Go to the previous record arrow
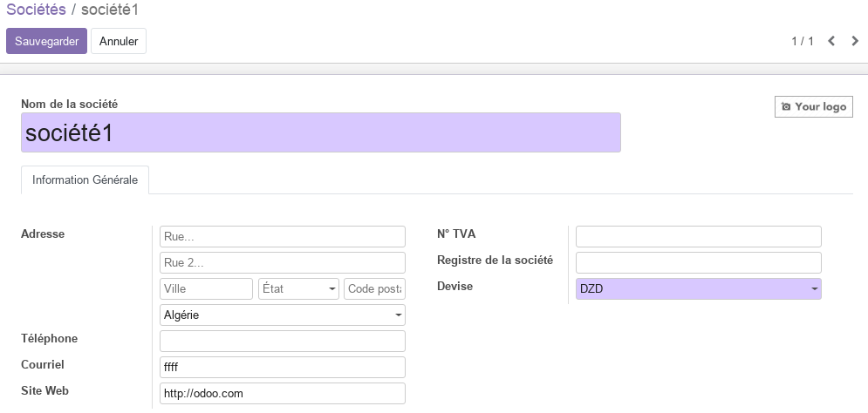Image resolution: width=868 pixels, height=413 pixels. [x=831, y=41]
